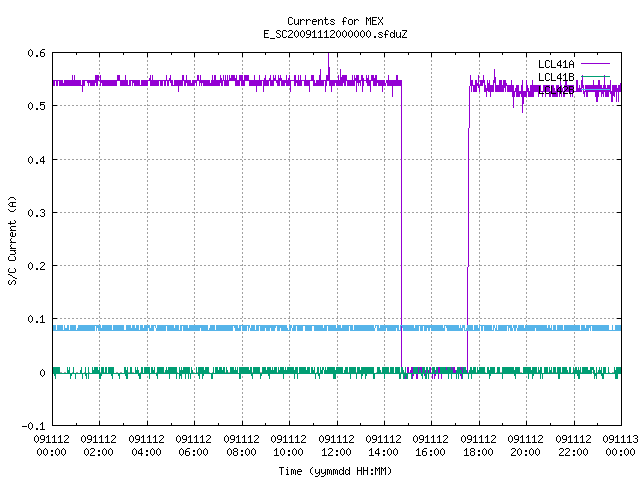The width and height of the screenshot is (640, 480).
Task: Click the 091112 12:00 time tick label
Action: tap(336, 446)
